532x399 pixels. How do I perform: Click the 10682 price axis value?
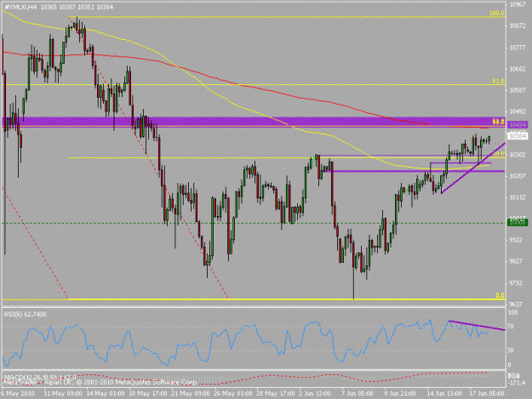pos(518,69)
